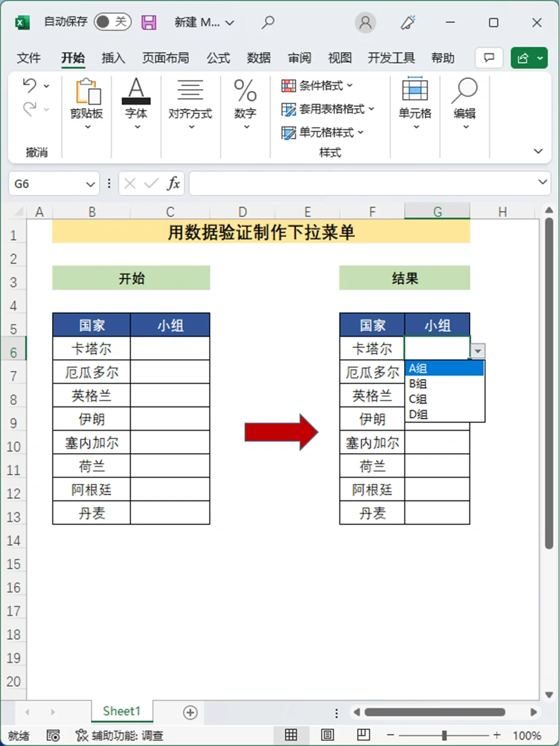
Task: Open the 对齐方式 alignment group
Action: click(190, 104)
